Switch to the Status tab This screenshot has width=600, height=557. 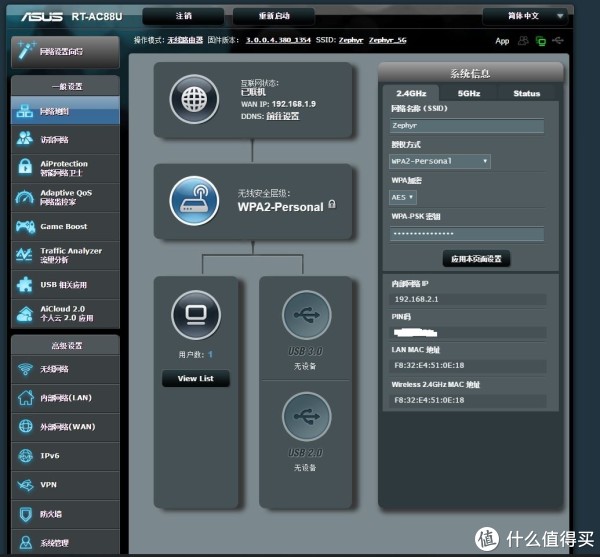point(527,93)
